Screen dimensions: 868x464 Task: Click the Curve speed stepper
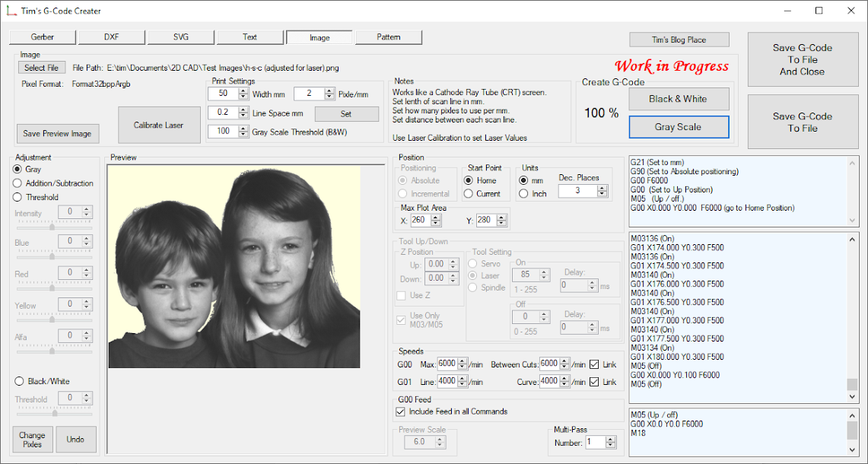tap(564, 382)
